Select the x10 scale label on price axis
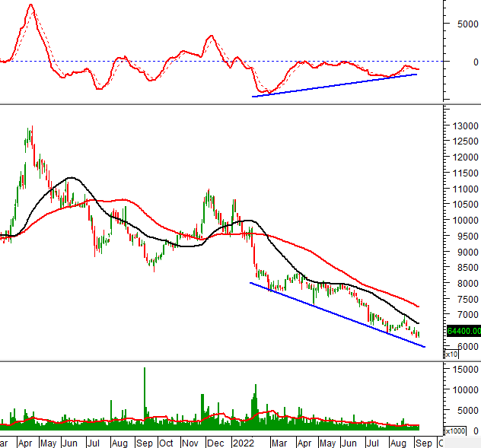481x448 pixels. (x=451, y=354)
